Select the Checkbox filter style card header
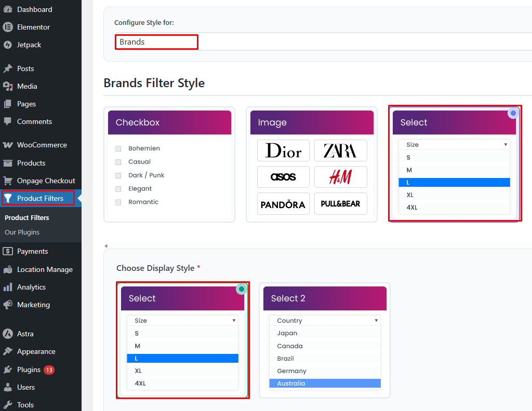This screenshot has height=411, width=532. pyautogui.click(x=170, y=122)
